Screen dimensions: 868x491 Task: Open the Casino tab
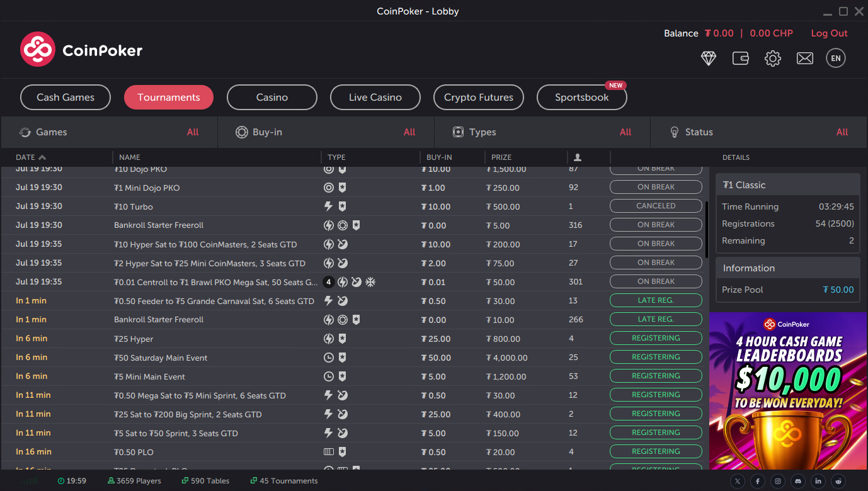(272, 98)
